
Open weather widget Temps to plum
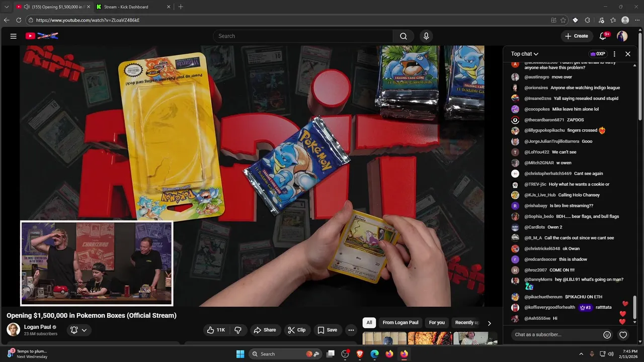coord(28,354)
